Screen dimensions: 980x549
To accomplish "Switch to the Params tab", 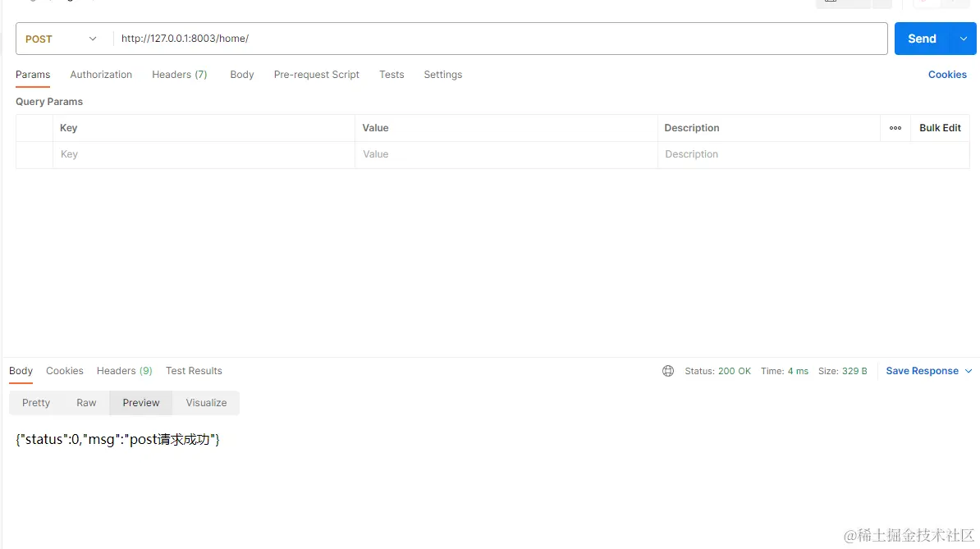I will (33, 75).
